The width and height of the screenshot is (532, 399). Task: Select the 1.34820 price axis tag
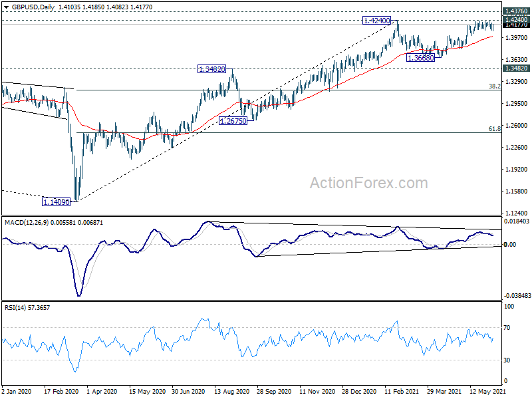click(516, 68)
